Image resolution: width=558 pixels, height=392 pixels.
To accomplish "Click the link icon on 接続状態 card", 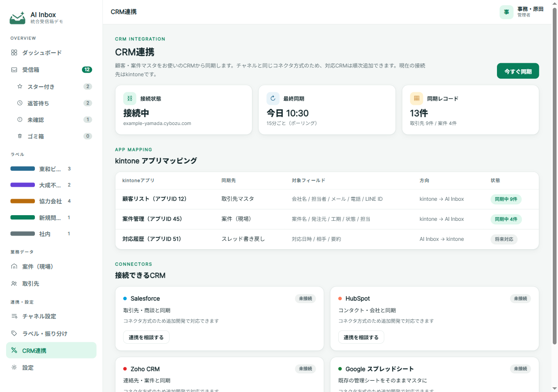I will pyautogui.click(x=130, y=98).
